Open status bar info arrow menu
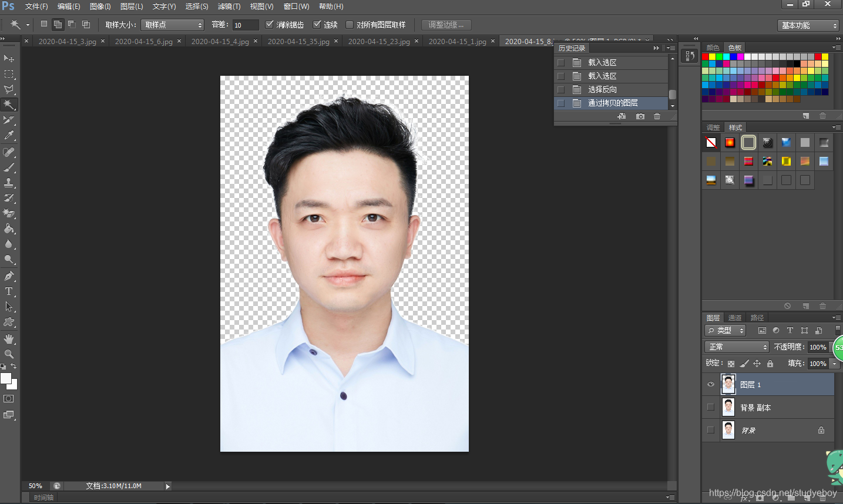Image resolution: width=843 pixels, height=504 pixels. (168, 486)
